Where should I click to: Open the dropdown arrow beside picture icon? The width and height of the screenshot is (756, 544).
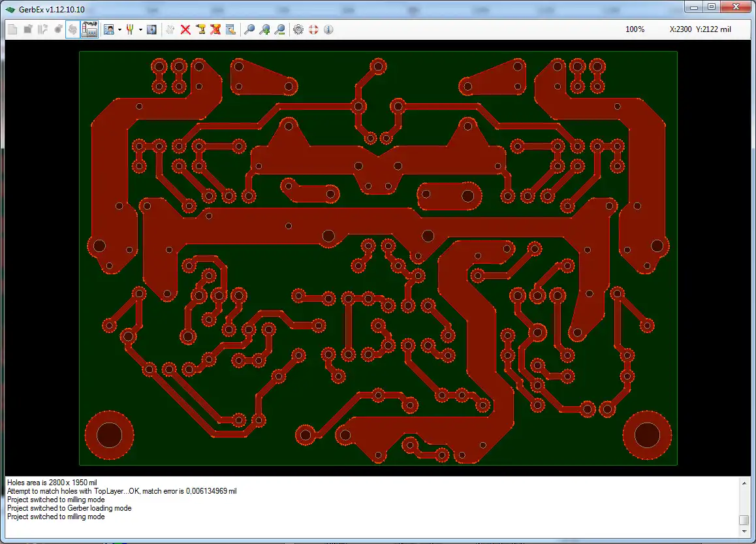point(119,30)
